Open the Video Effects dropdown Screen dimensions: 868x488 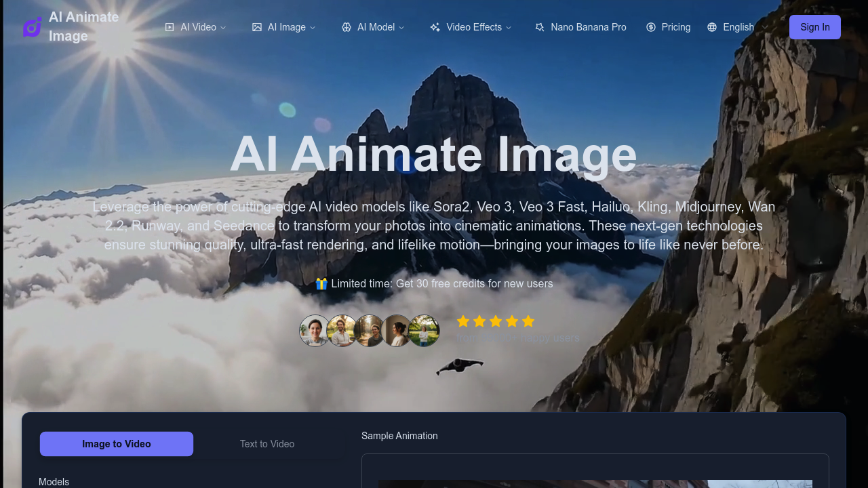(471, 26)
